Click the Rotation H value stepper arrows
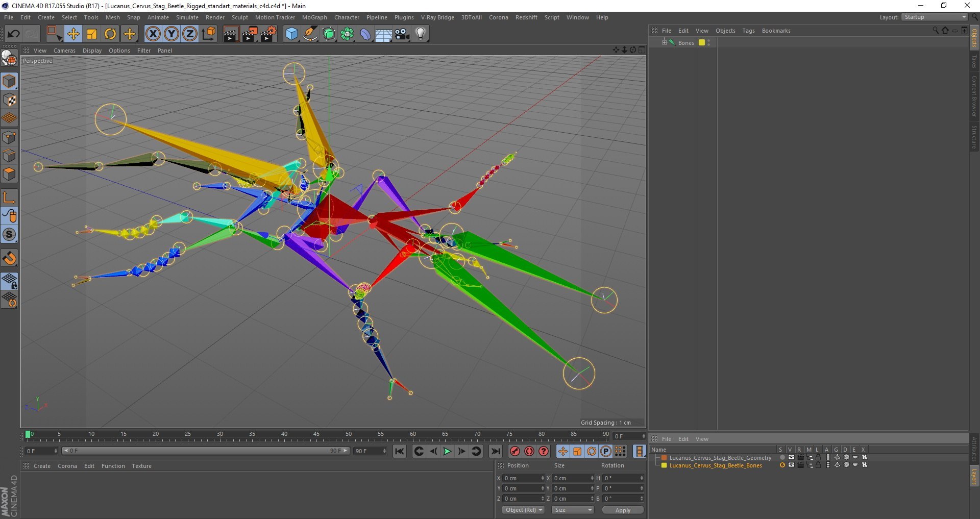The width and height of the screenshot is (980, 519). coord(642,478)
